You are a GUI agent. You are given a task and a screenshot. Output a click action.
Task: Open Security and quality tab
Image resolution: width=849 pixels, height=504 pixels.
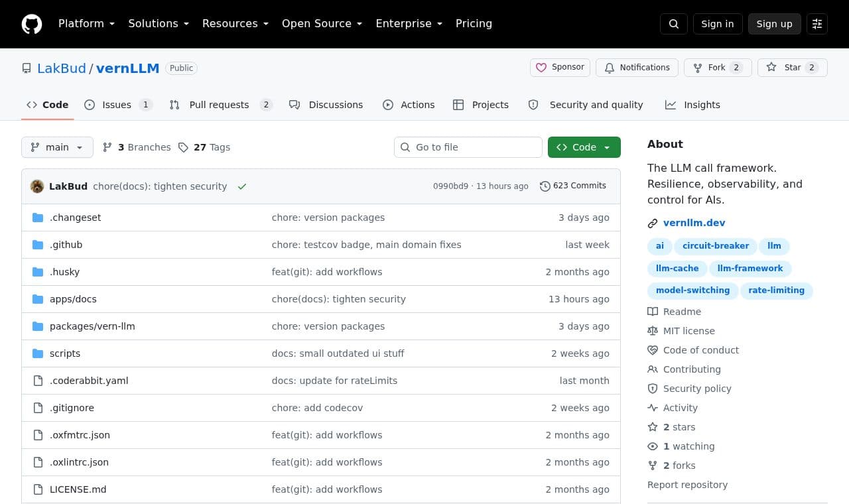click(586, 105)
